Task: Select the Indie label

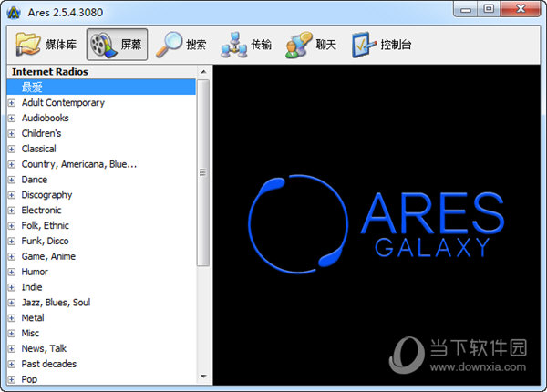Action: [x=32, y=286]
